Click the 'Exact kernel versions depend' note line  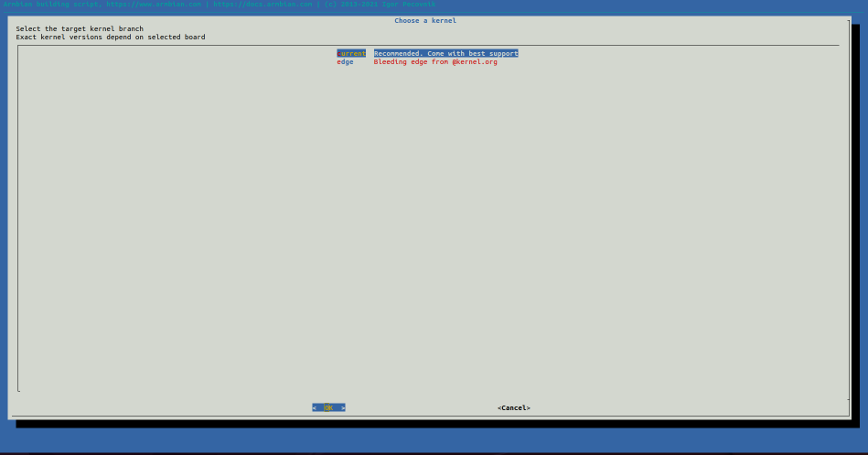(110, 38)
